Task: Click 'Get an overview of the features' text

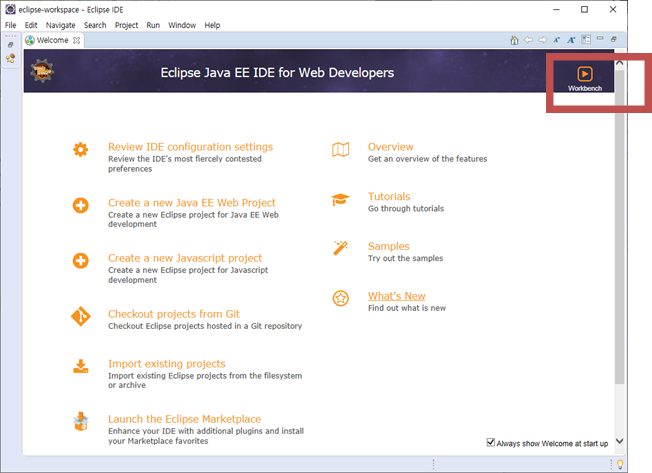Action: (427, 159)
